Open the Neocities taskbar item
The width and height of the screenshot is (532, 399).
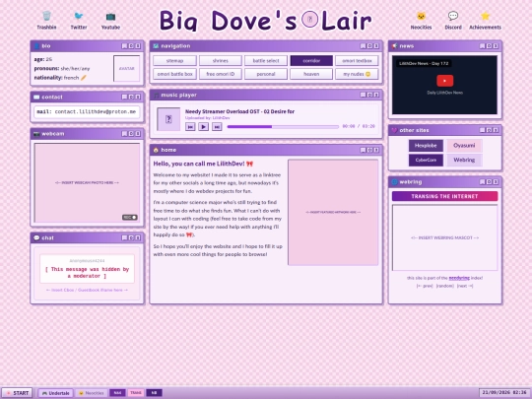pyautogui.click(x=91, y=393)
